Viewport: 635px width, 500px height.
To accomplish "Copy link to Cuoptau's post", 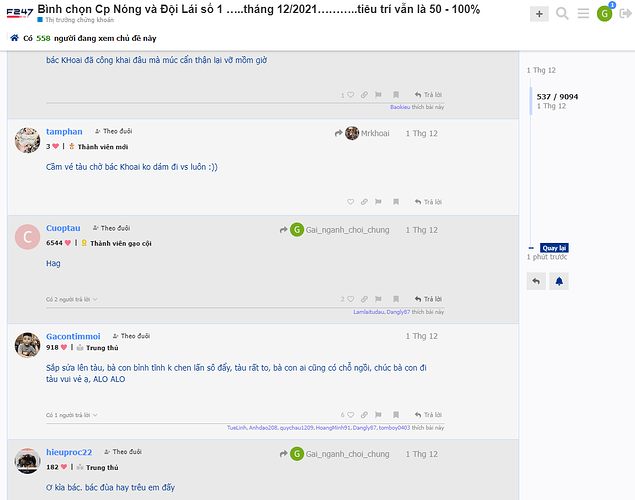I will pyautogui.click(x=364, y=299).
